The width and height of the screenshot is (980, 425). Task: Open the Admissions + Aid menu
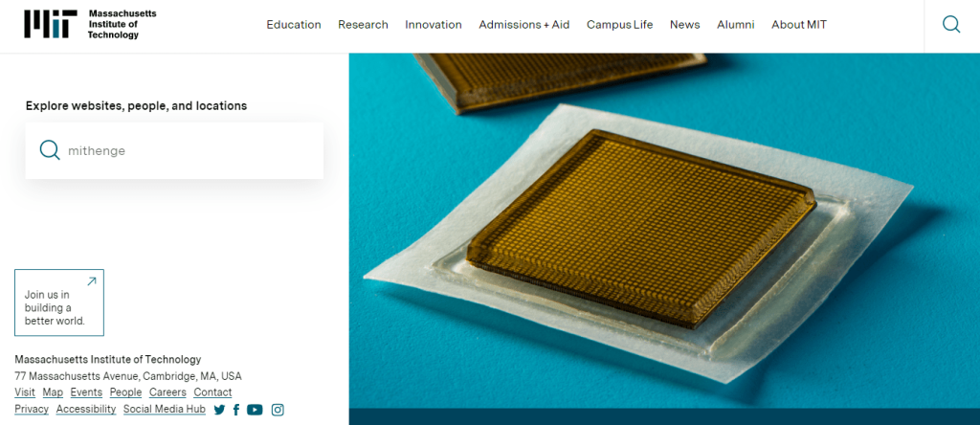(523, 25)
